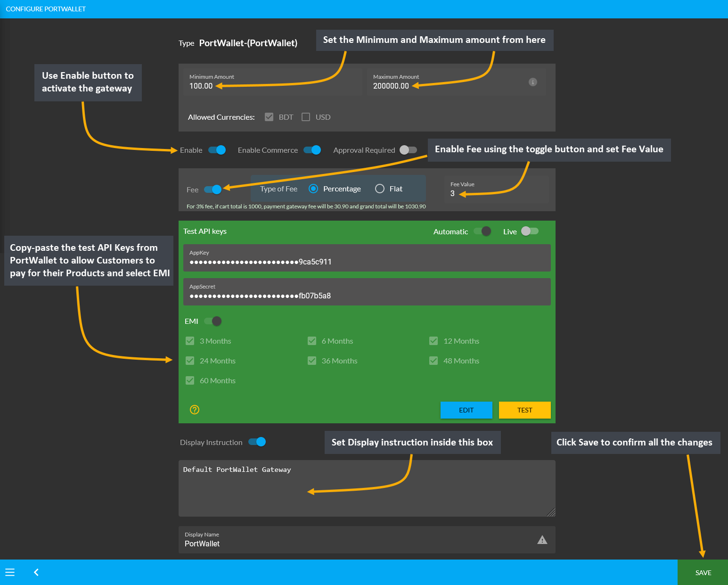Toggle the EMI switch
The image size is (728, 585).
(213, 321)
